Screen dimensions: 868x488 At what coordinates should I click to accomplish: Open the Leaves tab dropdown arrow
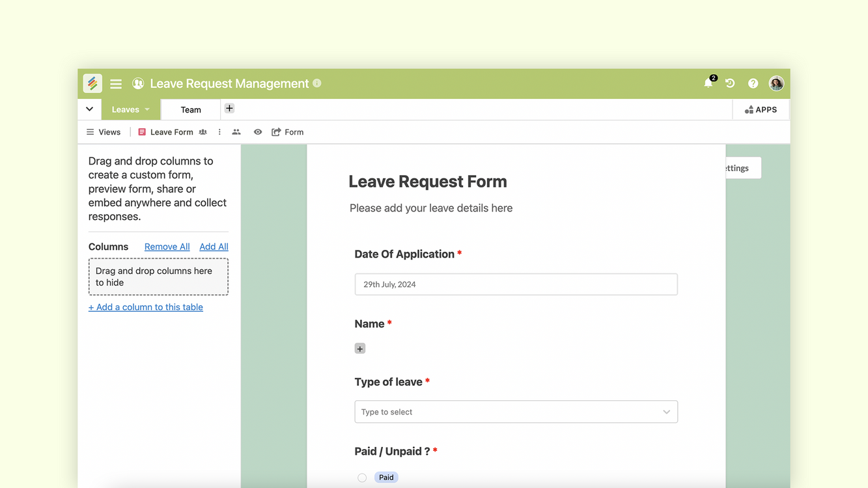[x=147, y=109]
